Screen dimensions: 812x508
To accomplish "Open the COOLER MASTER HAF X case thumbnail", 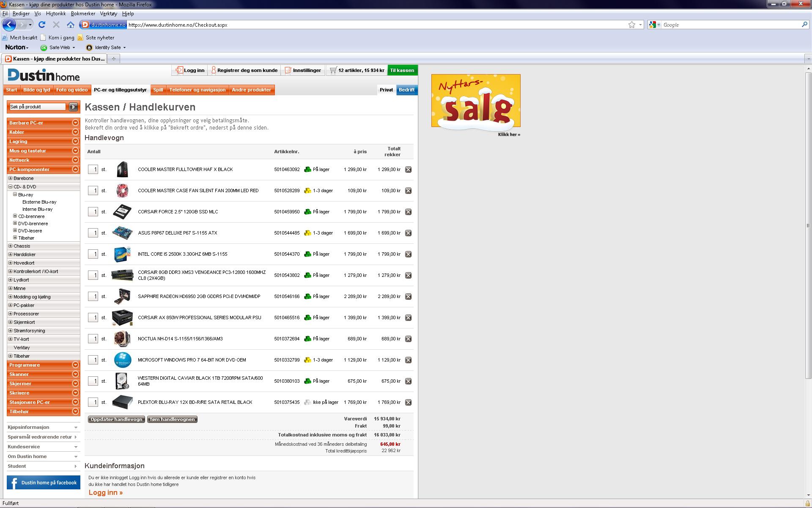I will point(122,169).
